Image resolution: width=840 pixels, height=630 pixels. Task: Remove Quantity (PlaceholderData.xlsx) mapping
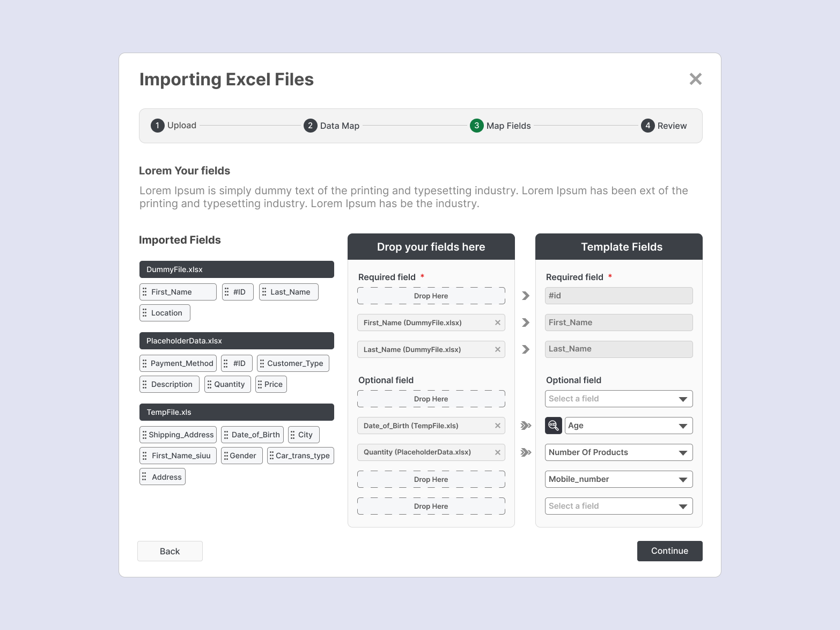click(x=497, y=452)
